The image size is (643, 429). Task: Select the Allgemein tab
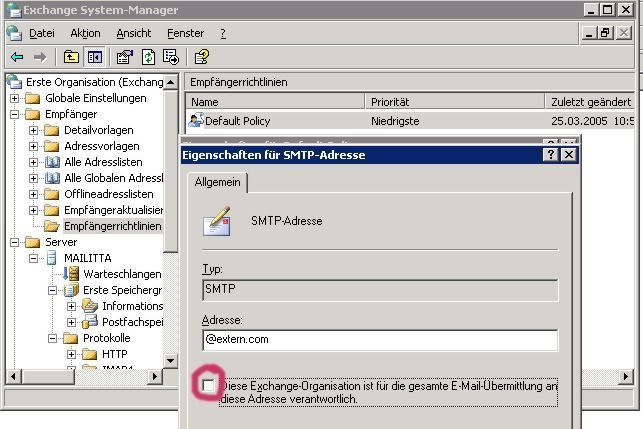(218, 182)
